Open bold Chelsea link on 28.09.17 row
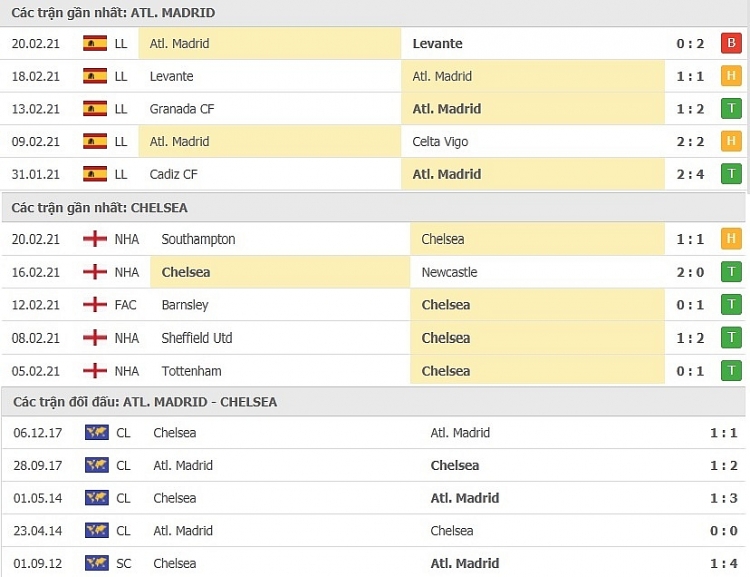This screenshot has height=577, width=750. click(454, 465)
